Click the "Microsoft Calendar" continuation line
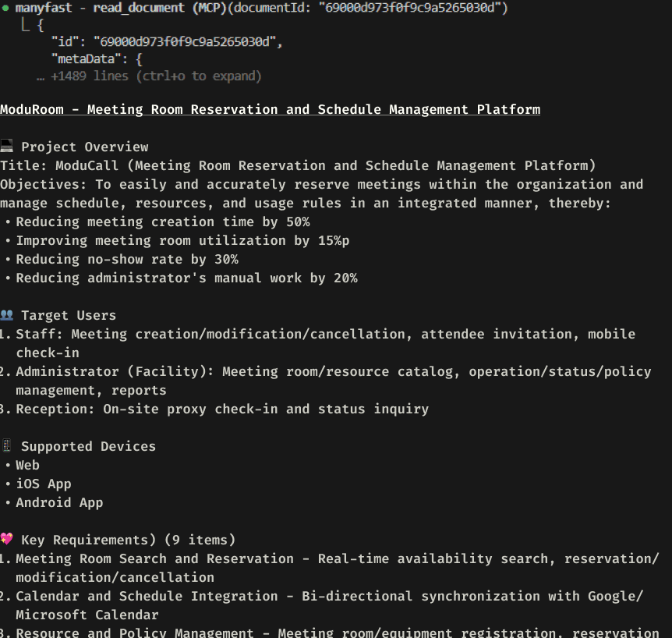 point(87,615)
